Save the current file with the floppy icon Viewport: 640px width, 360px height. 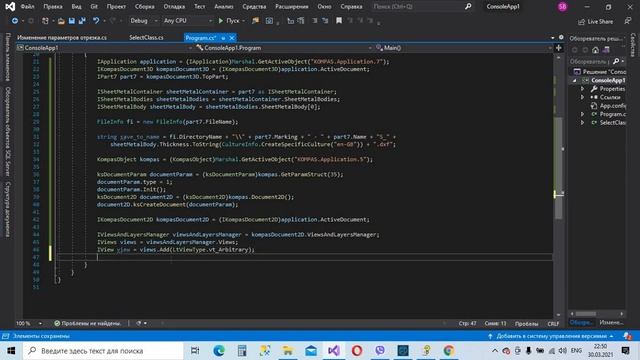click(x=71, y=20)
